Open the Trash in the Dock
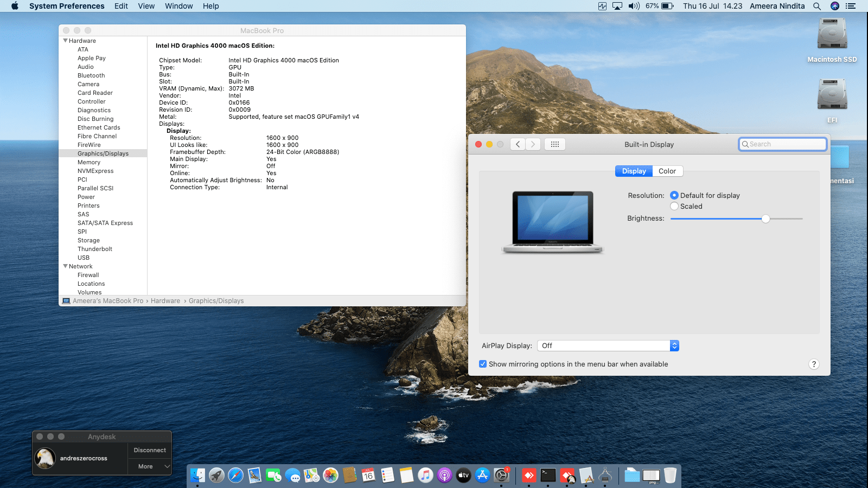868x488 pixels. 670,476
